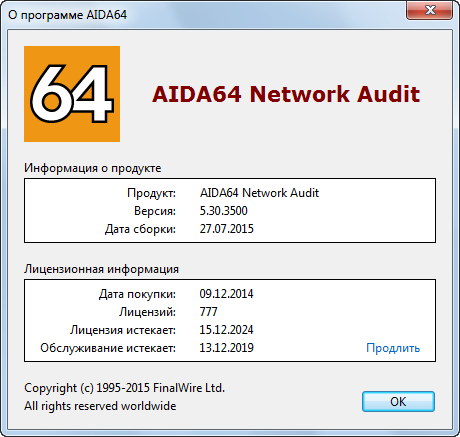Viewport: 460px width, 437px height.
Task: Click the AIDA64 Network Audit red heading
Action: (x=286, y=94)
